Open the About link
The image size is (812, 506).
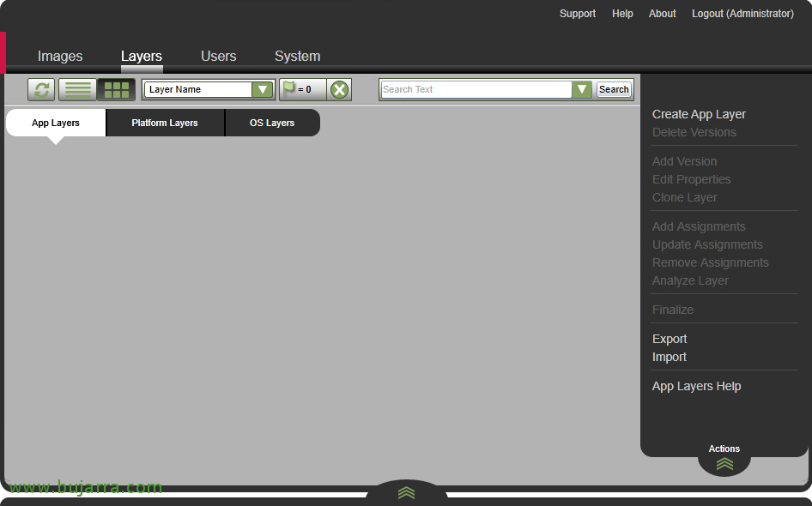pyautogui.click(x=663, y=14)
